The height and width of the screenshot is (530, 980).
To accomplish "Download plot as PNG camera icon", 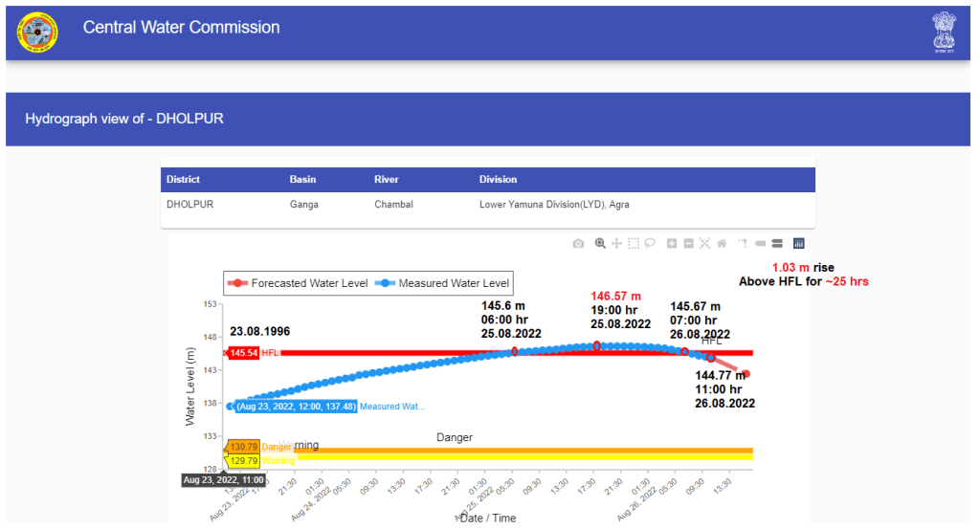I will (x=578, y=244).
